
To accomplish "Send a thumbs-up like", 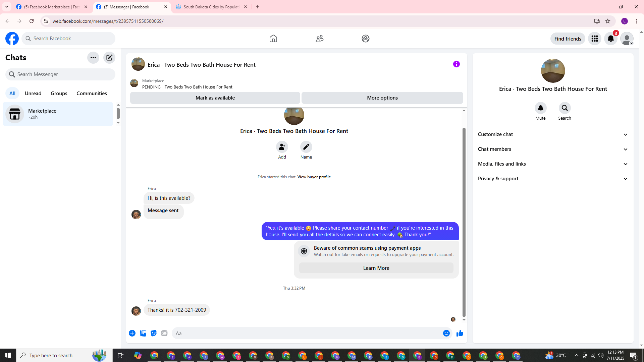I will (x=460, y=333).
